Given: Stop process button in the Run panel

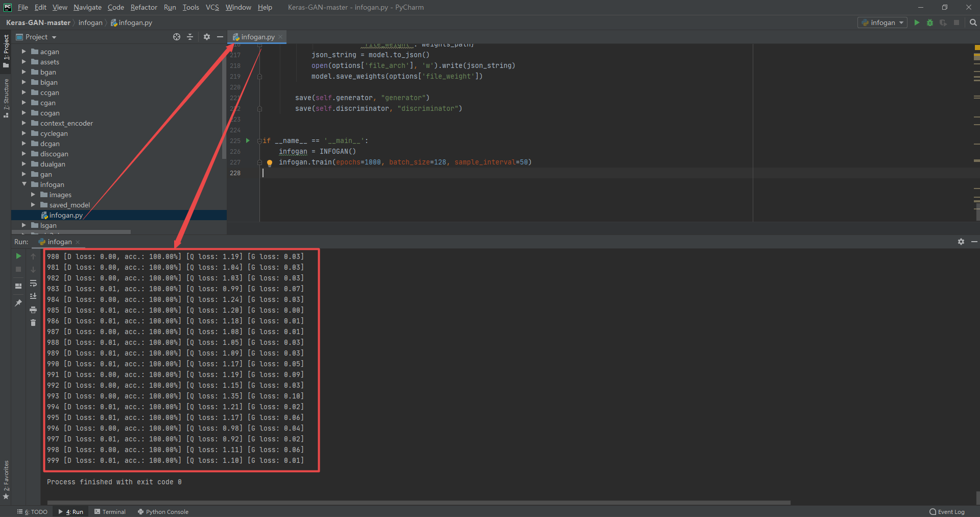Looking at the screenshot, I should coord(18,269).
